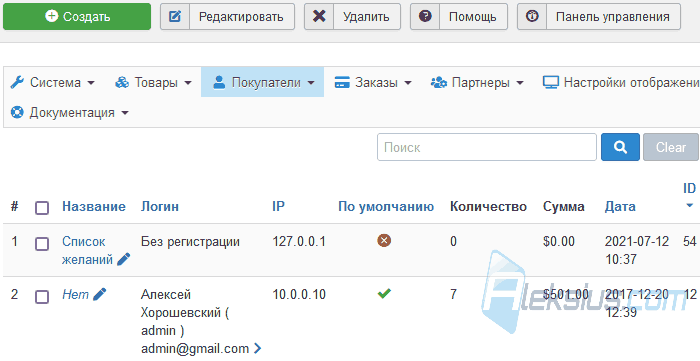
Task: Click the cubes icon next to Товары
Action: click(x=122, y=83)
